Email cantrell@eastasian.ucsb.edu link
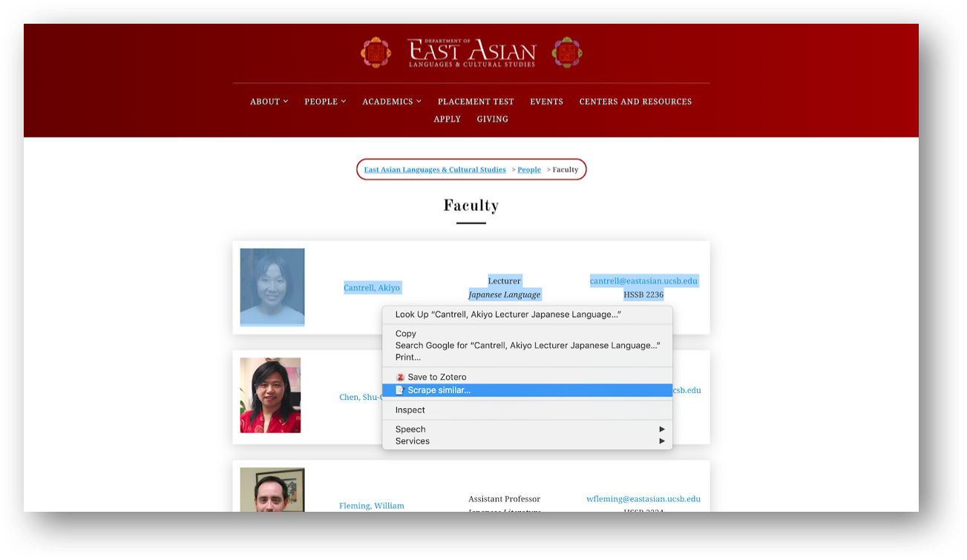The image size is (967, 560). (644, 281)
